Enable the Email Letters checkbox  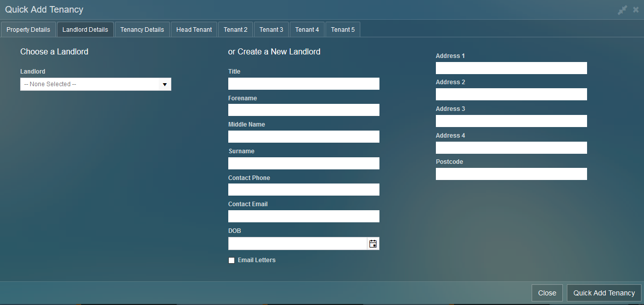point(232,261)
